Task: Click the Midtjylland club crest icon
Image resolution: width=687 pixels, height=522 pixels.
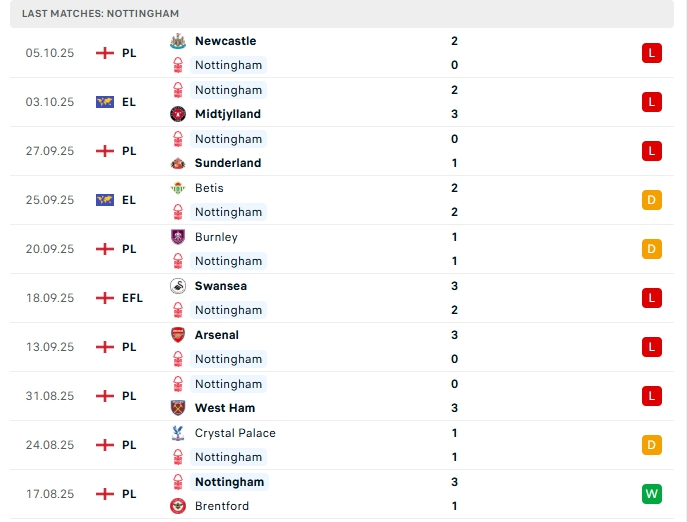Action: pos(178,114)
